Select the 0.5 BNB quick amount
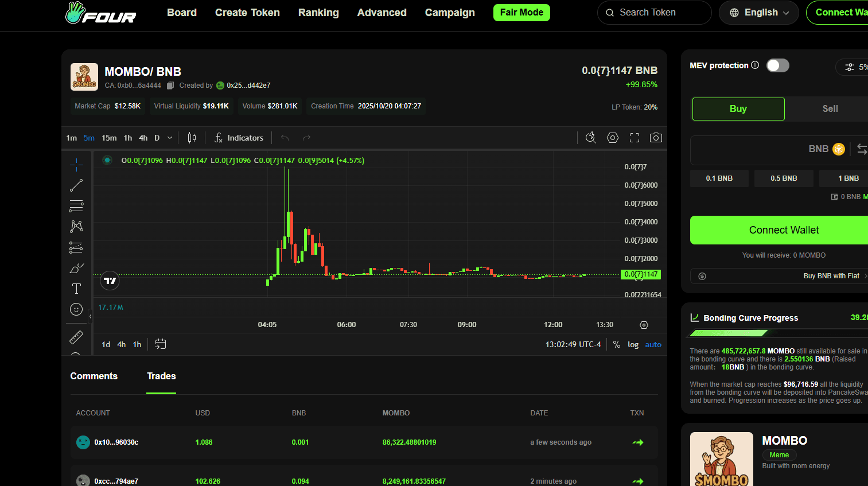The height and width of the screenshot is (486, 868). click(784, 178)
